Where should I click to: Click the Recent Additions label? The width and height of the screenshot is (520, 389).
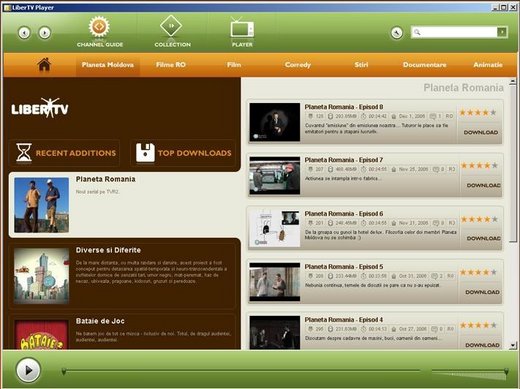[76, 153]
